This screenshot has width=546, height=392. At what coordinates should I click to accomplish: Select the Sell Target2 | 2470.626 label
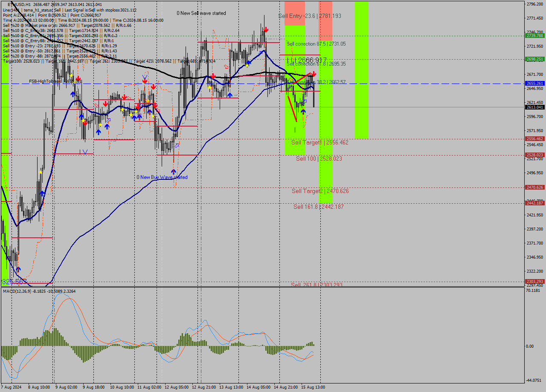(x=321, y=191)
